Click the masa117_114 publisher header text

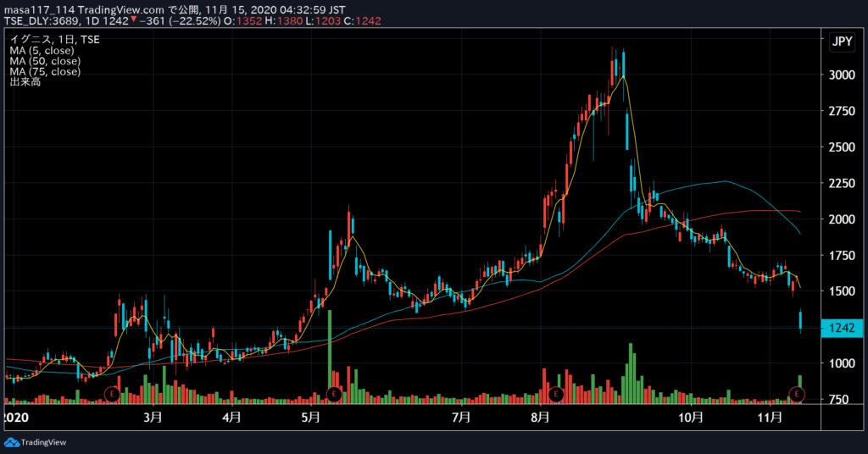(175, 10)
